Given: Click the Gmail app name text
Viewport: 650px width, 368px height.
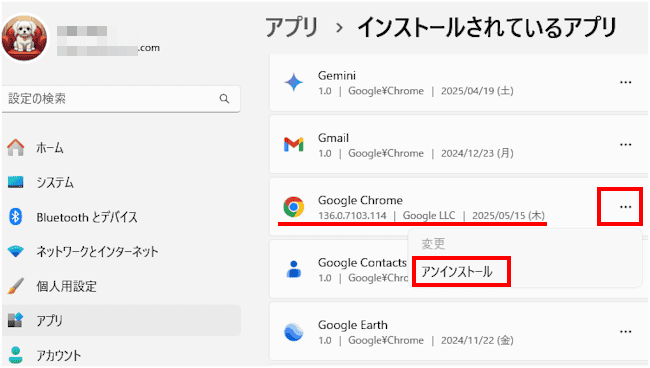Looking at the screenshot, I should pos(333,138).
